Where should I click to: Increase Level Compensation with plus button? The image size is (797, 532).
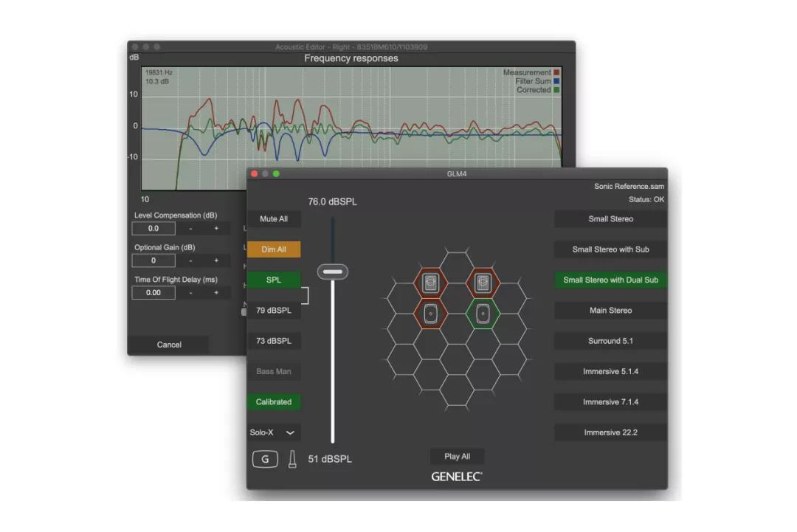(216, 229)
